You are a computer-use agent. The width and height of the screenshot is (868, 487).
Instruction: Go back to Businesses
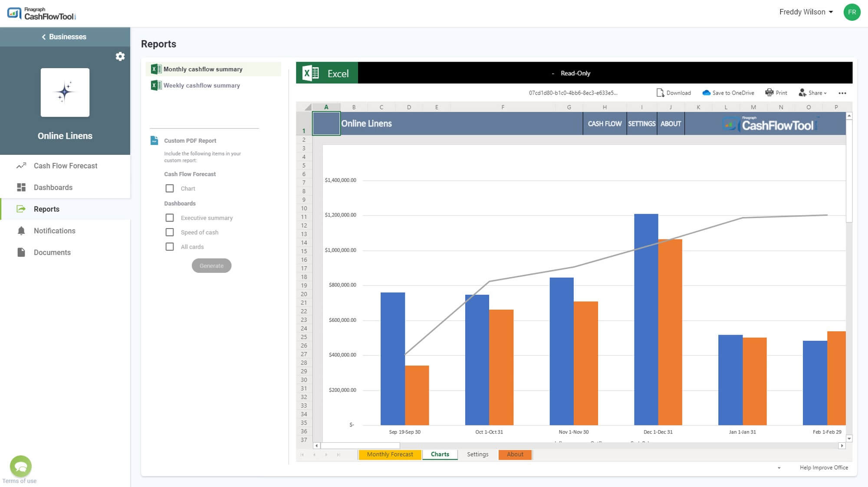pyautogui.click(x=64, y=37)
